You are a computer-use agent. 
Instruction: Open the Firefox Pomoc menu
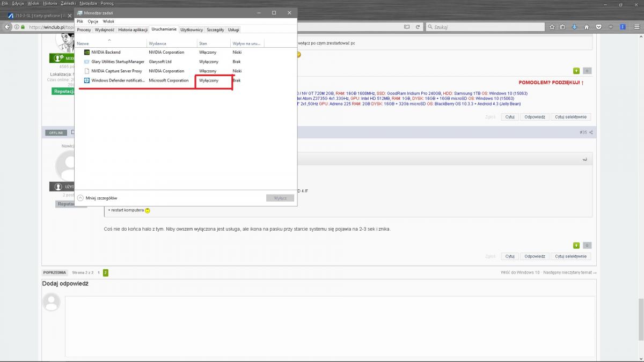pos(107,3)
